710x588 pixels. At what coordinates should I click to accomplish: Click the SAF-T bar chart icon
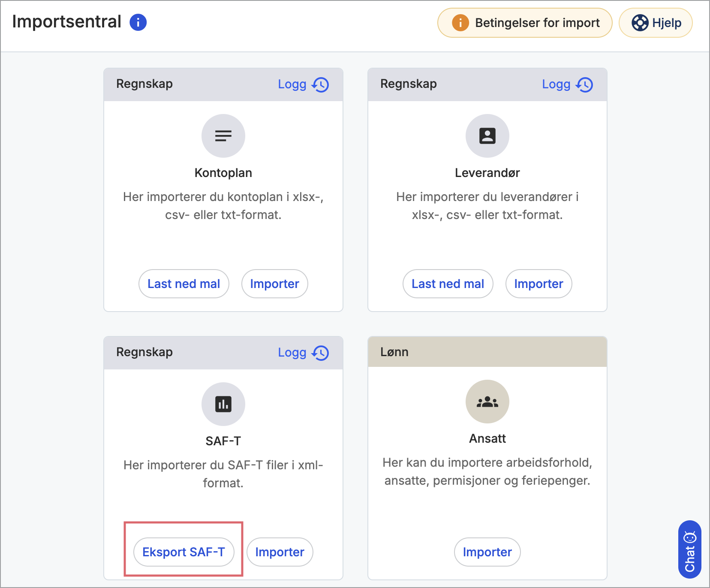click(x=223, y=404)
